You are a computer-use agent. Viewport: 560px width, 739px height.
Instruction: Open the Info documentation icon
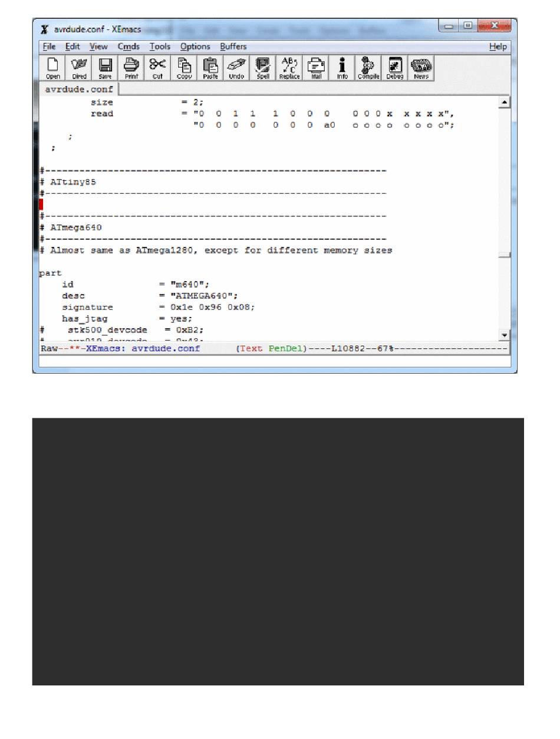click(x=342, y=68)
